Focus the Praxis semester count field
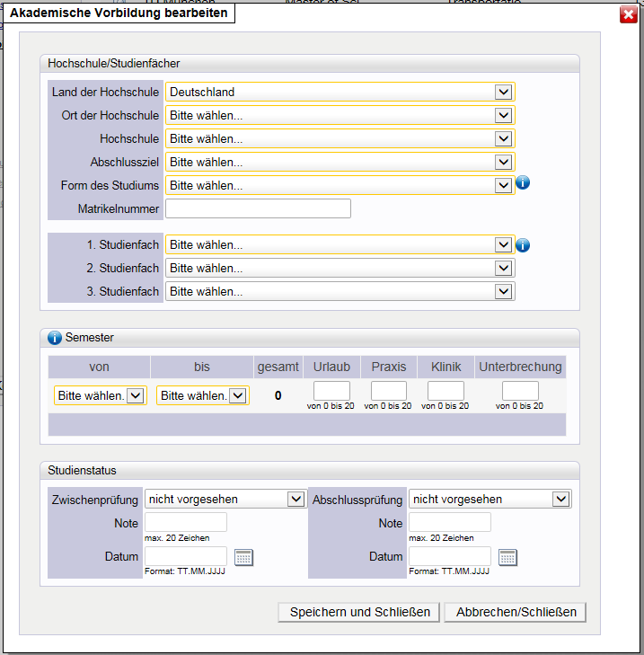Screen dimensions: 644x655 click(388, 391)
